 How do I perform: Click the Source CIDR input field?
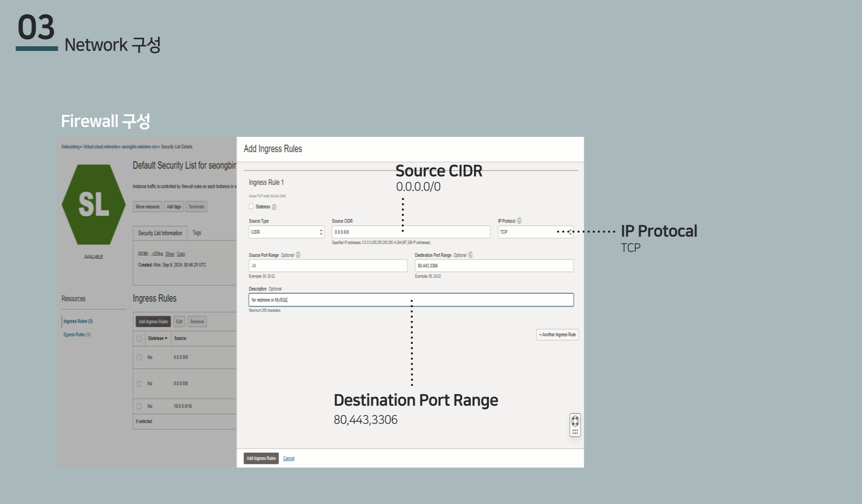point(410,232)
